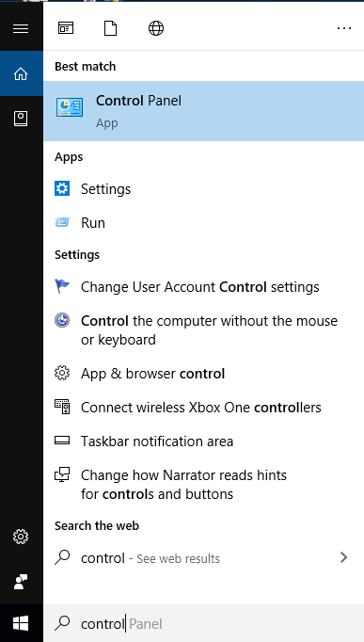Launch the Run app result
Viewport: 364px width, 642px height.
pyautogui.click(x=204, y=223)
